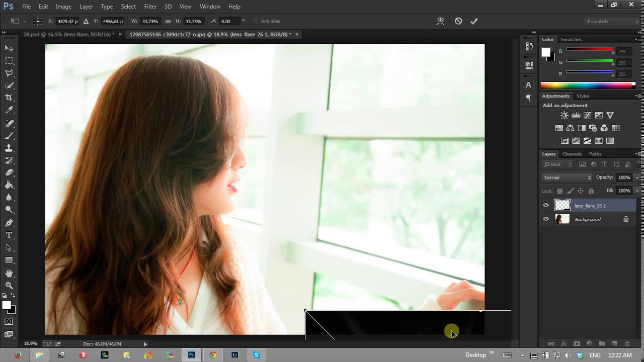
Task: Select the Dodge tool
Action: coord(9,210)
